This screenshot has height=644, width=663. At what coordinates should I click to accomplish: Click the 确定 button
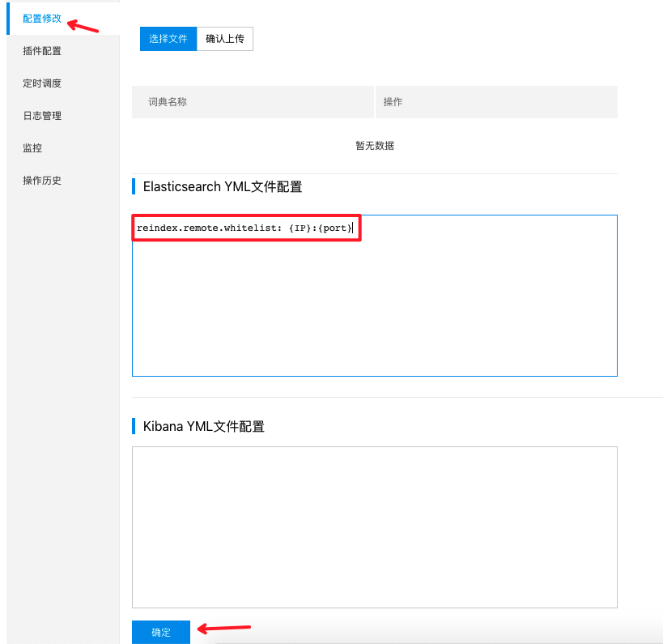[160, 632]
